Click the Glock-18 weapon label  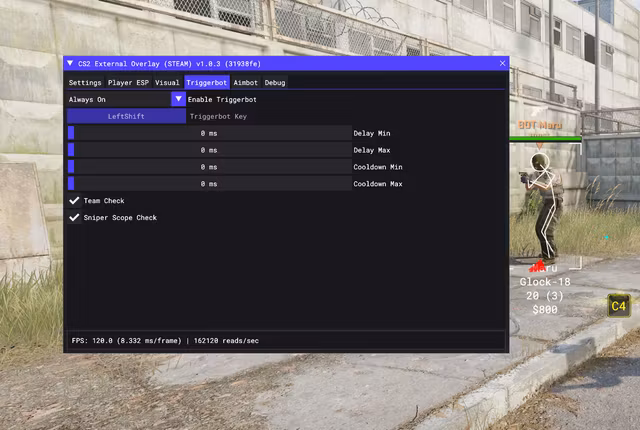[x=545, y=282]
